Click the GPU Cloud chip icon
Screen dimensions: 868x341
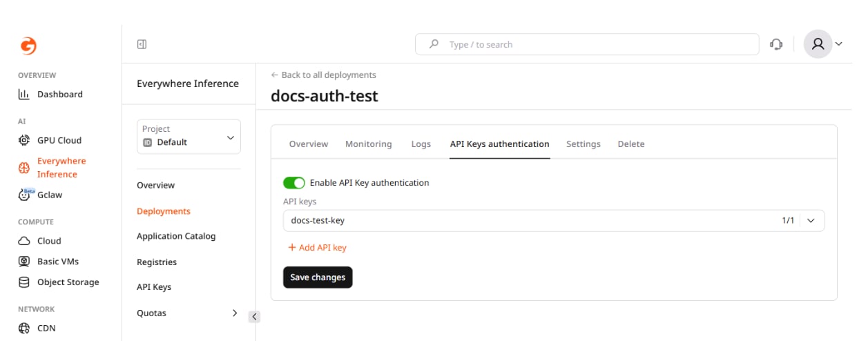(x=24, y=140)
